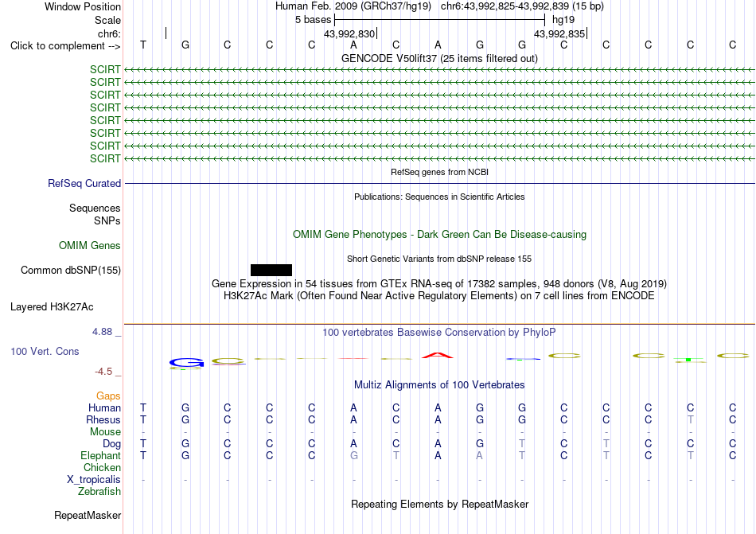Click 'Human Feb. 2009 (GRCh37/hg19)' assembly text

tap(353, 6)
